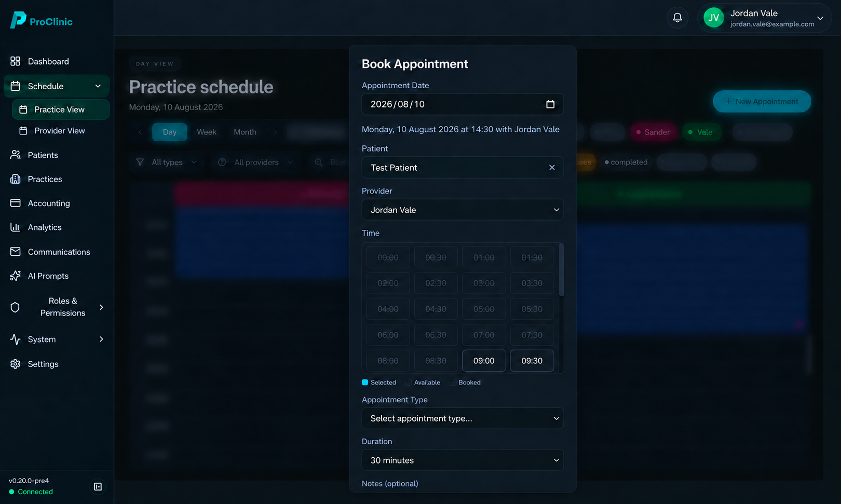Collapse the Schedule menu chevron
Image resolution: width=841 pixels, height=504 pixels.
(98, 86)
